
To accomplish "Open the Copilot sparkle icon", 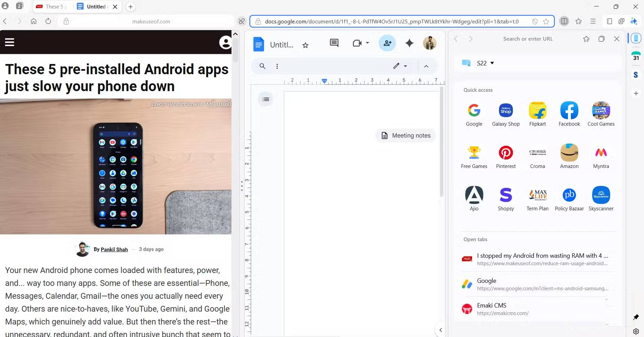I will (634, 21).
